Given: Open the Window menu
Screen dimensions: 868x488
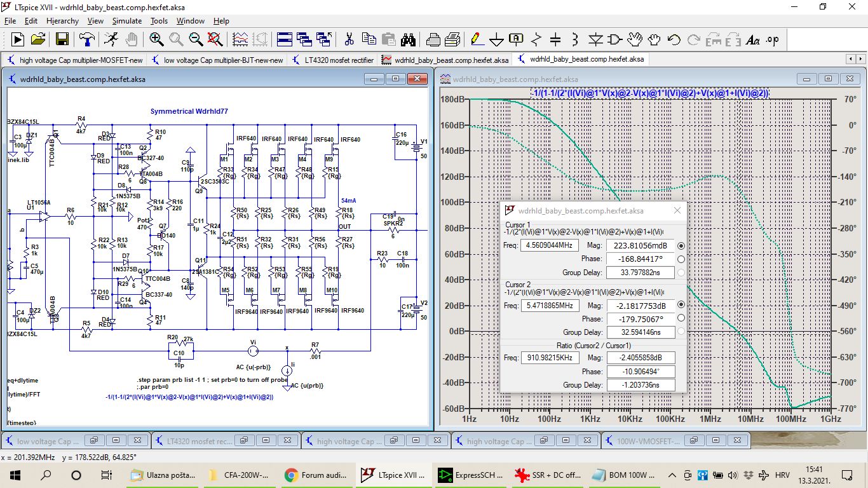Looking at the screenshot, I should click(191, 21).
